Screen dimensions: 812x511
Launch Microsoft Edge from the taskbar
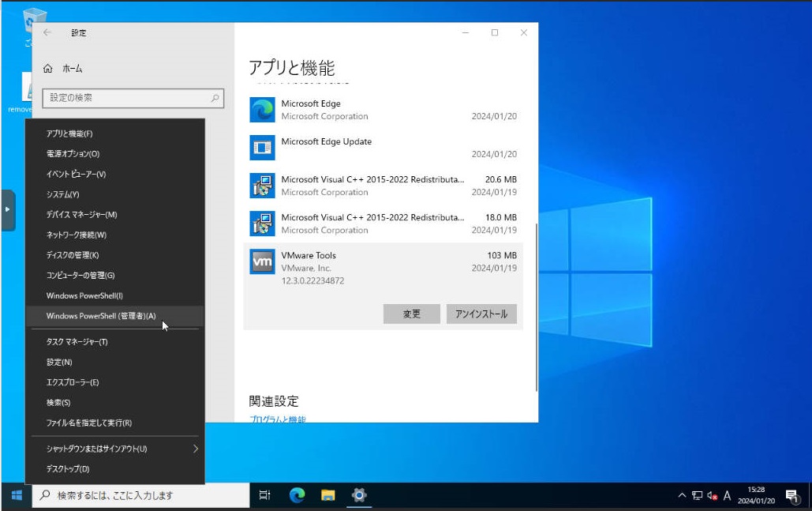[296, 495]
